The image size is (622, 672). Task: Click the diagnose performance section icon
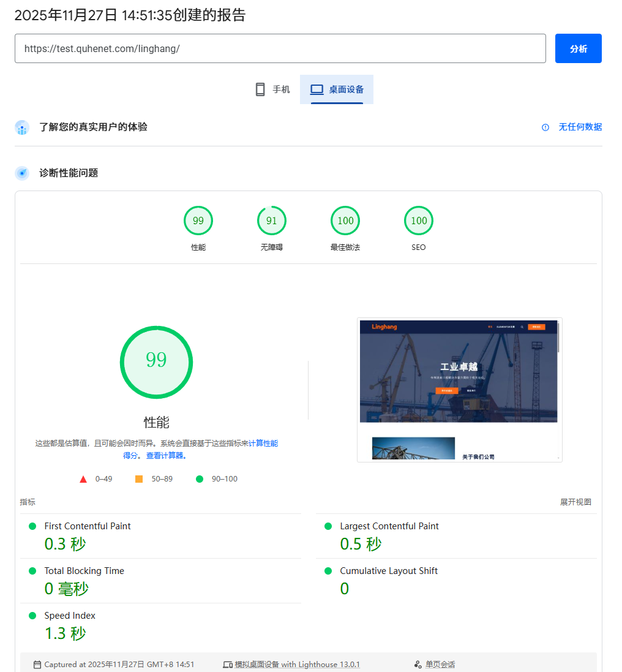[22, 173]
